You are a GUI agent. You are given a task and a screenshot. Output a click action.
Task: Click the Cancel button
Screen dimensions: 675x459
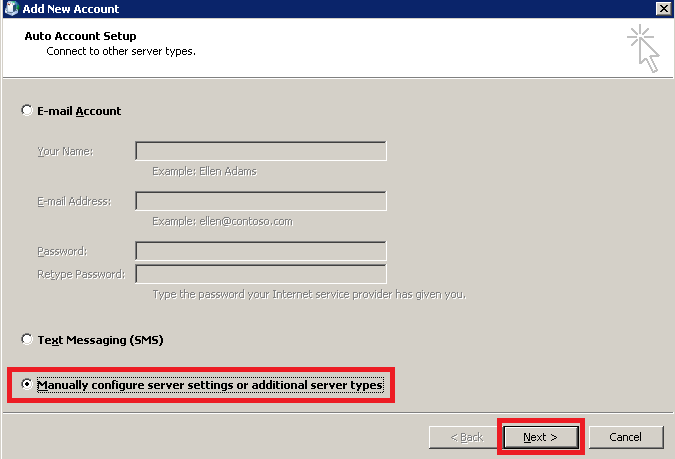pyautogui.click(x=625, y=437)
